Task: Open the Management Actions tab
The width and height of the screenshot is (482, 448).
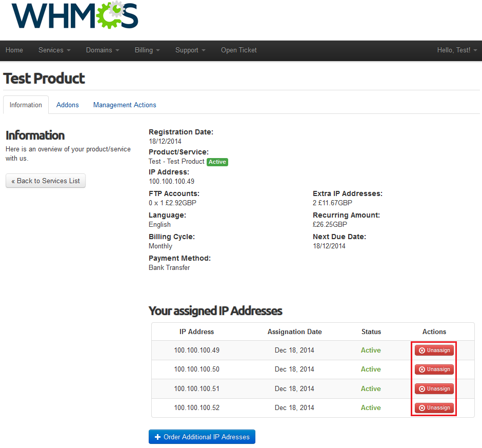Action: (x=125, y=105)
